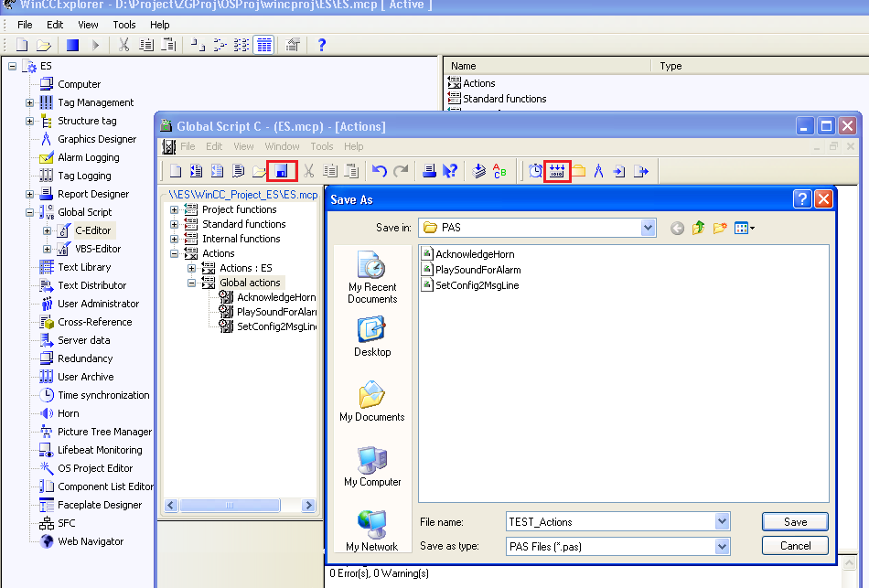Image resolution: width=869 pixels, height=588 pixels.
Task: Click Type column header in WinCC Explorer
Action: 760,66
